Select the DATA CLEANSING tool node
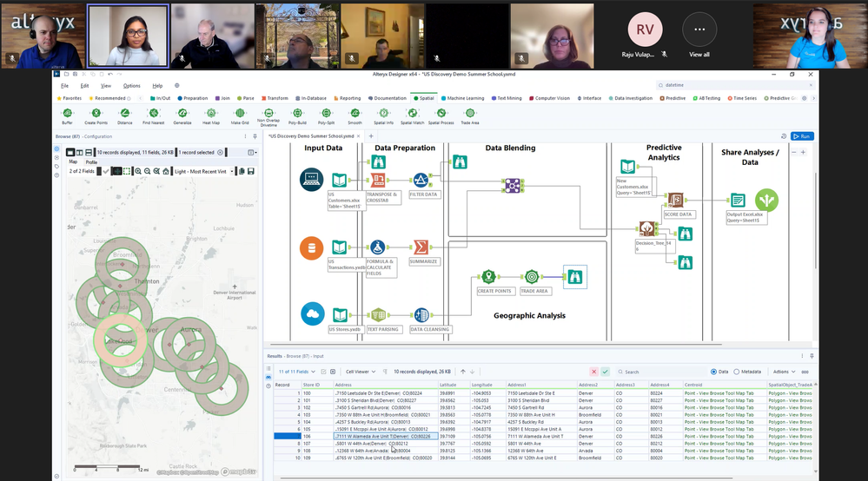 click(x=421, y=315)
